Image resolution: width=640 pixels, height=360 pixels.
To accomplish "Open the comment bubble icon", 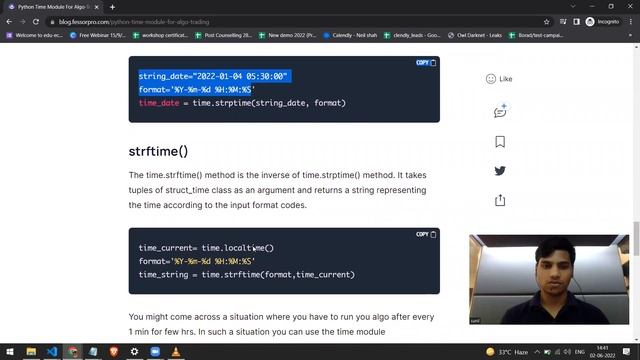I will (500, 111).
